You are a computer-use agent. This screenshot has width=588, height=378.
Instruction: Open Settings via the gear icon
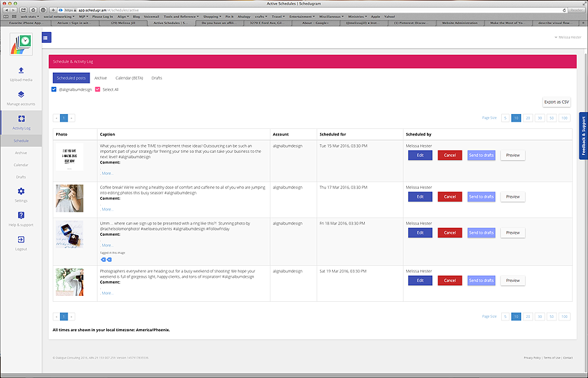21,192
